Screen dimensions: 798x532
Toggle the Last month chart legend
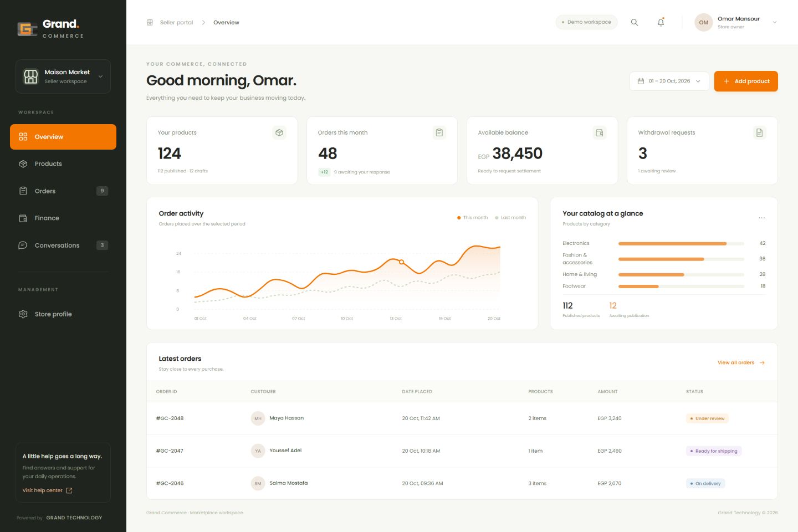(x=510, y=218)
